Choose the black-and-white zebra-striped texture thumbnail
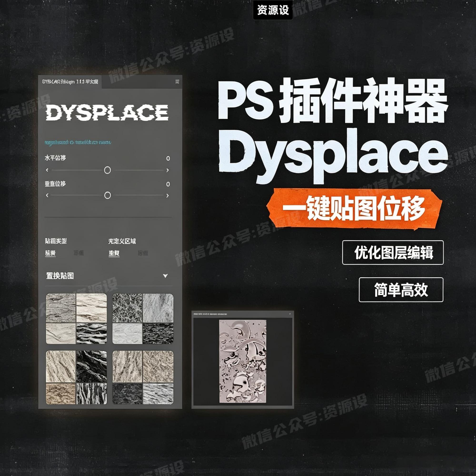The width and height of the screenshot is (476, 476). tap(92, 394)
